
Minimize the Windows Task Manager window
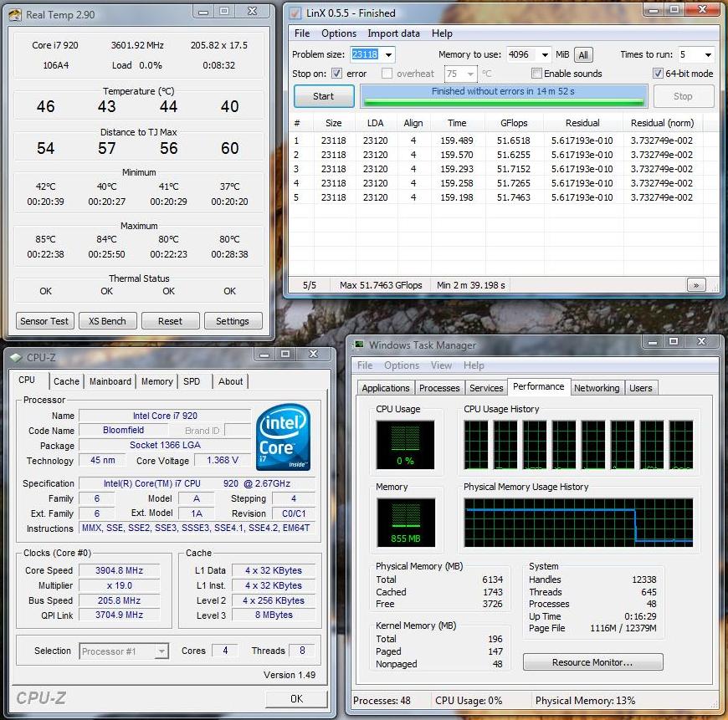(653, 342)
